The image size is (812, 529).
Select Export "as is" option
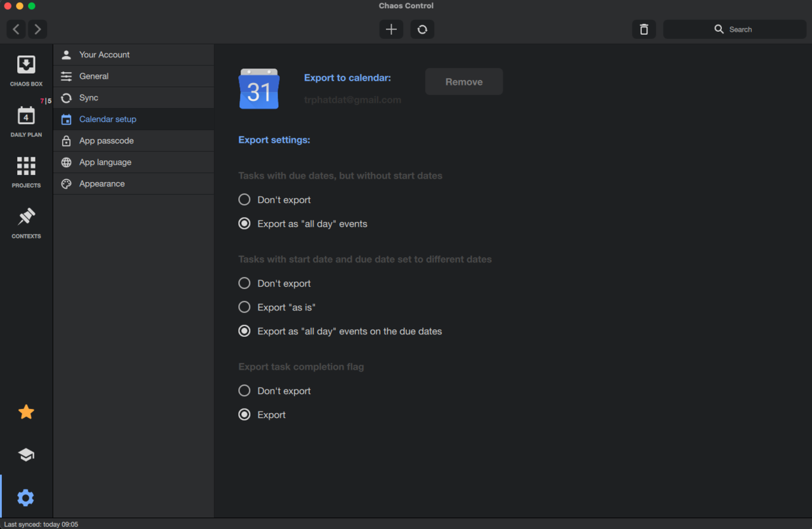244,308
